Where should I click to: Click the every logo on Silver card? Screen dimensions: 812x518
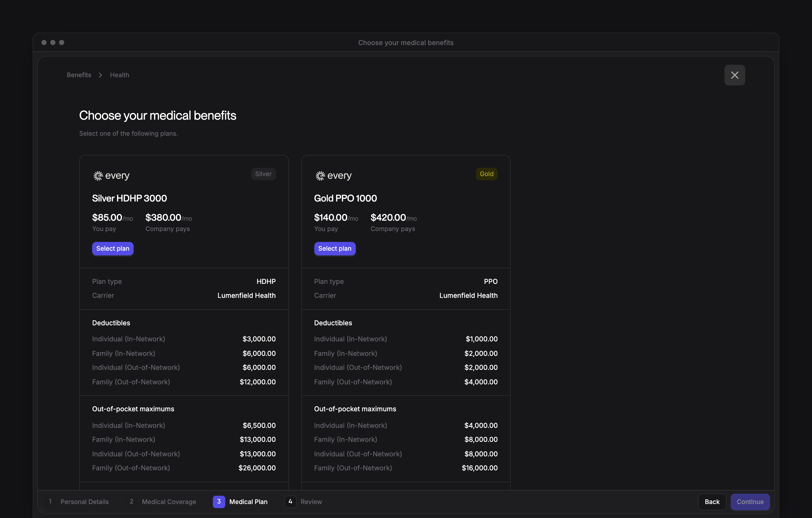click(x=111, y=175)
